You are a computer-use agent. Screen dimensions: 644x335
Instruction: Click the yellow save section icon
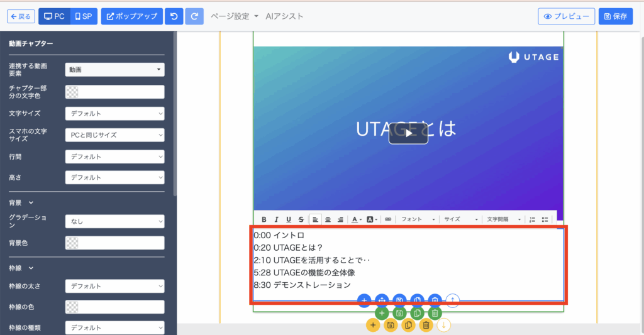[x=391, y=326]
